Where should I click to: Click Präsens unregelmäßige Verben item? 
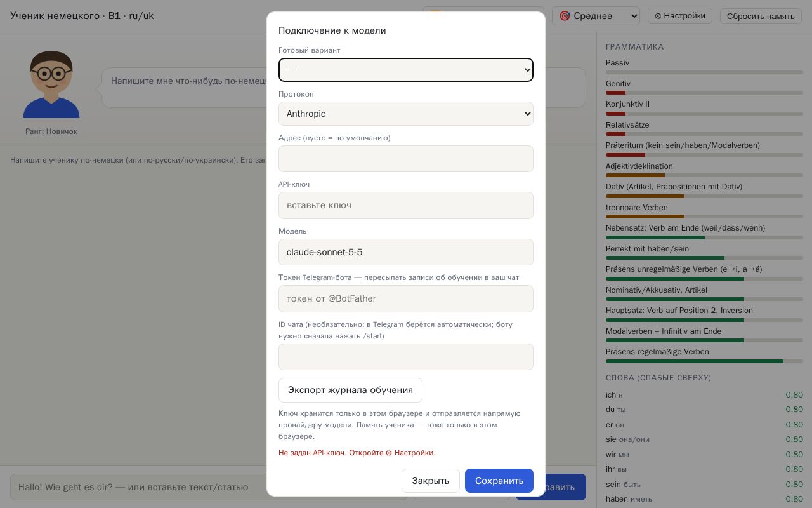coord(704,272)
